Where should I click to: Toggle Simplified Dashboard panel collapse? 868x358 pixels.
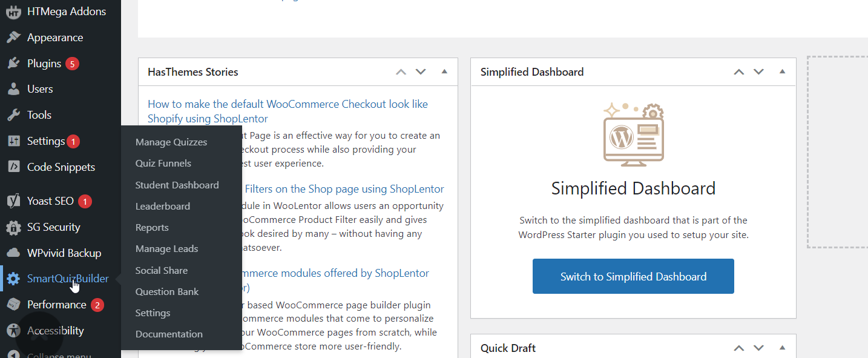point(782,71)
